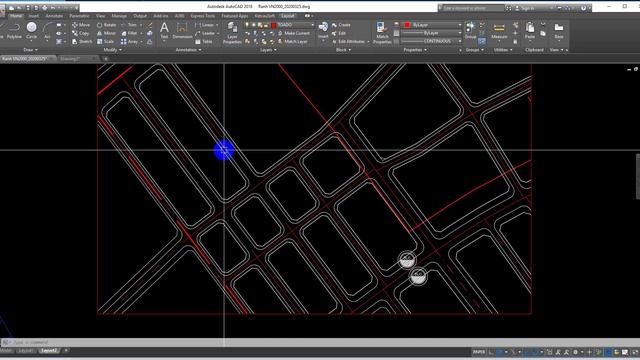Expand the Annotation panel
The width and height of the screenshot is (640, 360).
point(188,50)
